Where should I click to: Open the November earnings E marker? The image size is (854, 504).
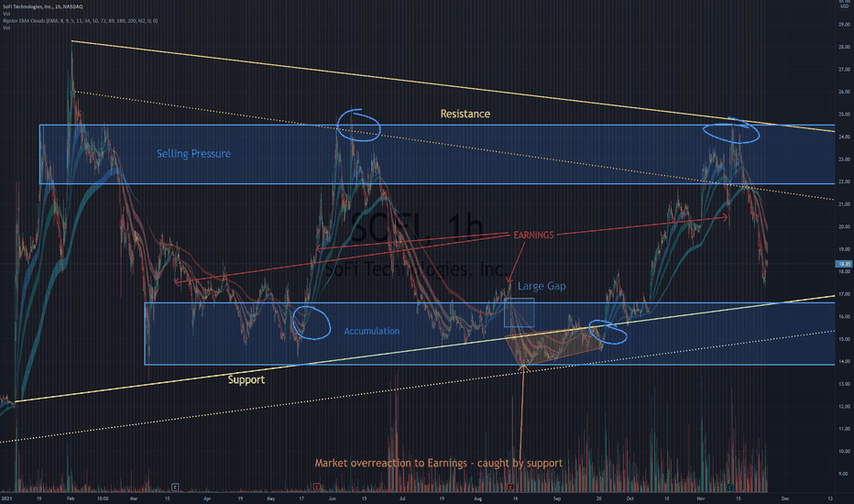pyautogui.click(x=729, y=487)
